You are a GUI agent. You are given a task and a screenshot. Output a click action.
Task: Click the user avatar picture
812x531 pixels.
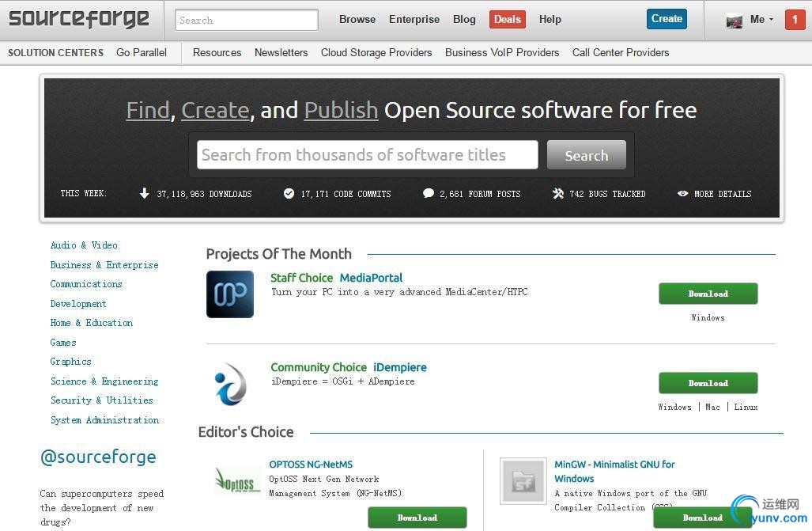[734, 21]
